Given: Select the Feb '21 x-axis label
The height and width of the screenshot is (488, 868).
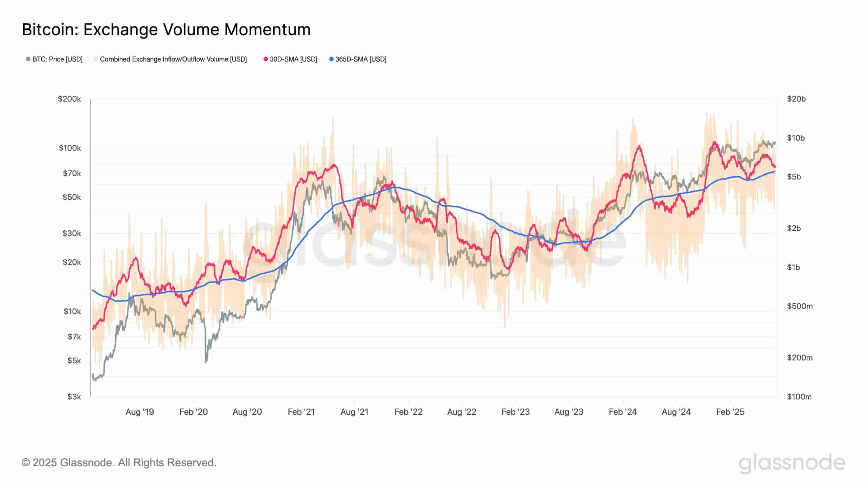Looking at the screenshot, I should 301,412.
